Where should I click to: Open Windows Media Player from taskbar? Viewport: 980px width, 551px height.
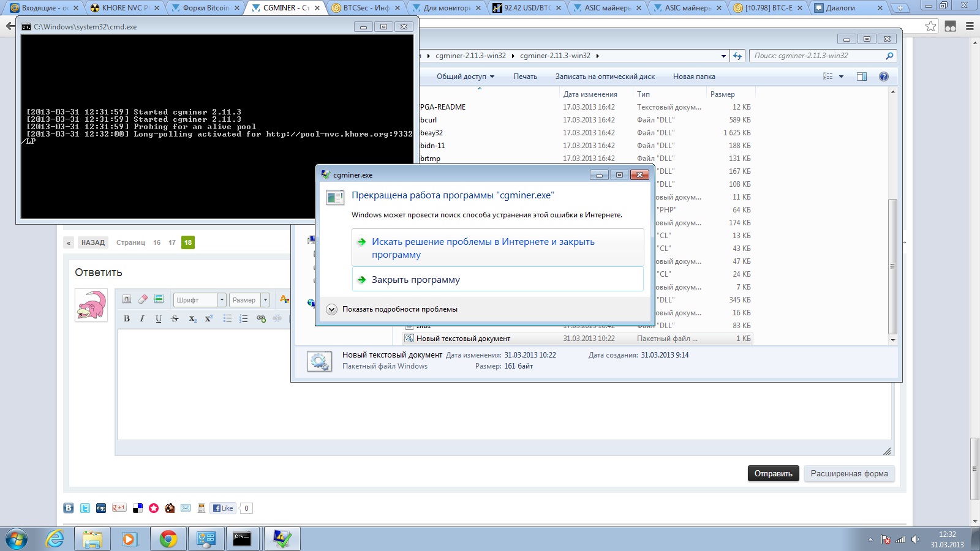[129, 539]
